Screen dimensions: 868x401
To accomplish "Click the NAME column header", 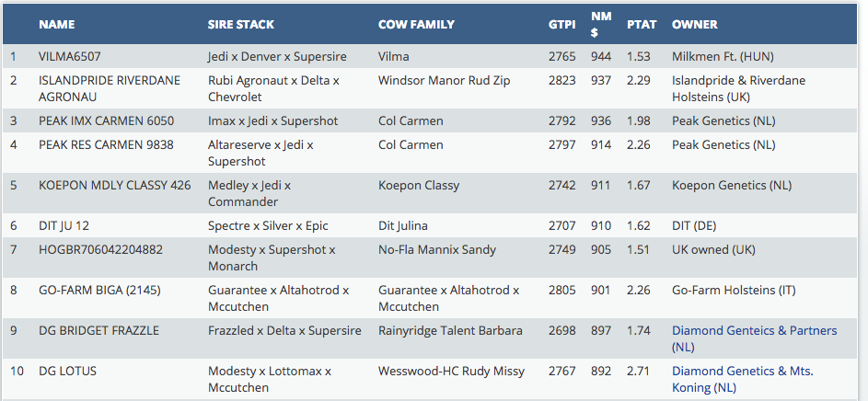I will tap(57, 24).
